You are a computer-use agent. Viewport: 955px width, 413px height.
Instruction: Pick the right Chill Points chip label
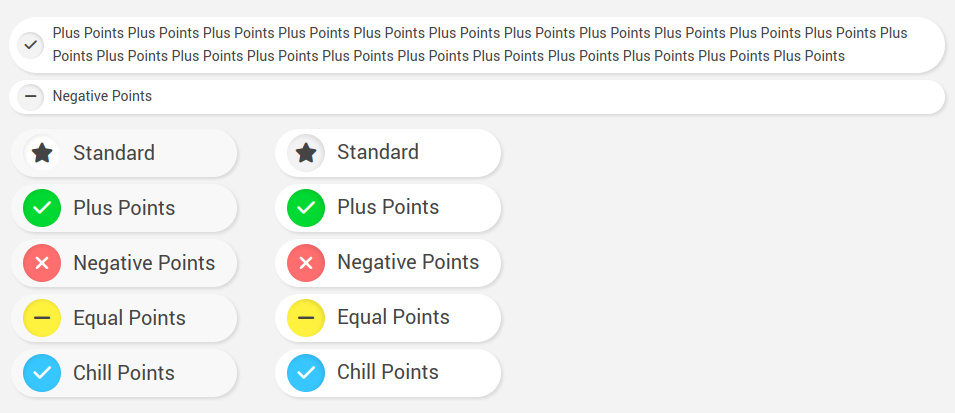tap(388, 373)
